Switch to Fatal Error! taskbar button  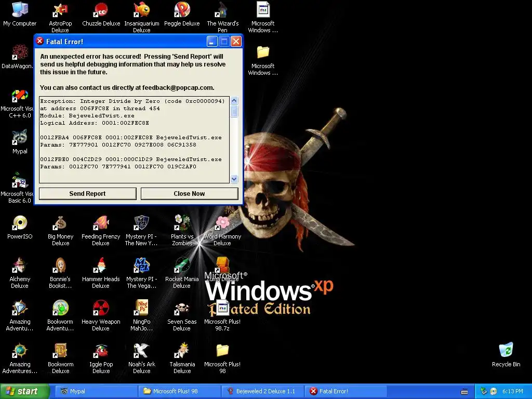(x=345, y=391)
